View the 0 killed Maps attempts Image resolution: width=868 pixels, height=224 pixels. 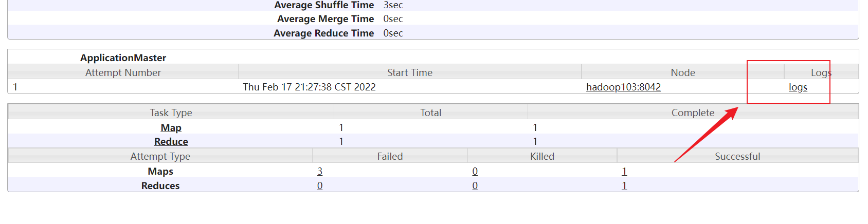(x=475, y=171)
